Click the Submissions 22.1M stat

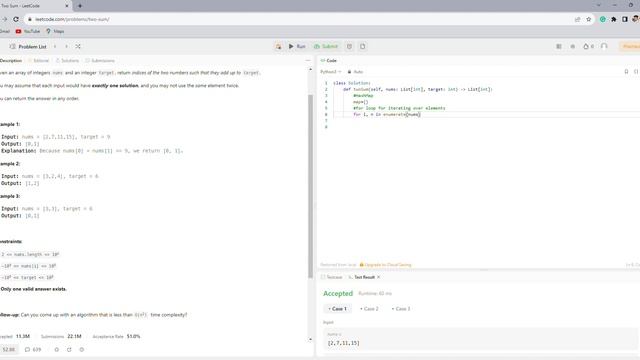61,336
